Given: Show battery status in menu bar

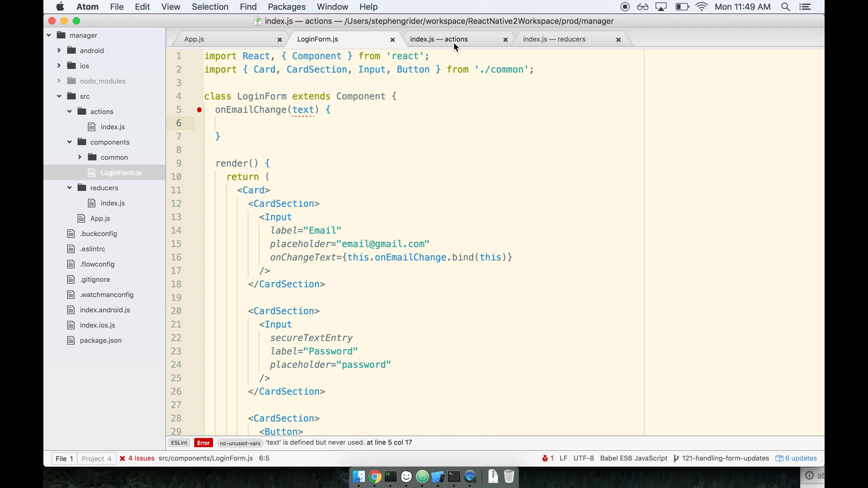Looking at the screenshot, I should (x=682, y=7).
